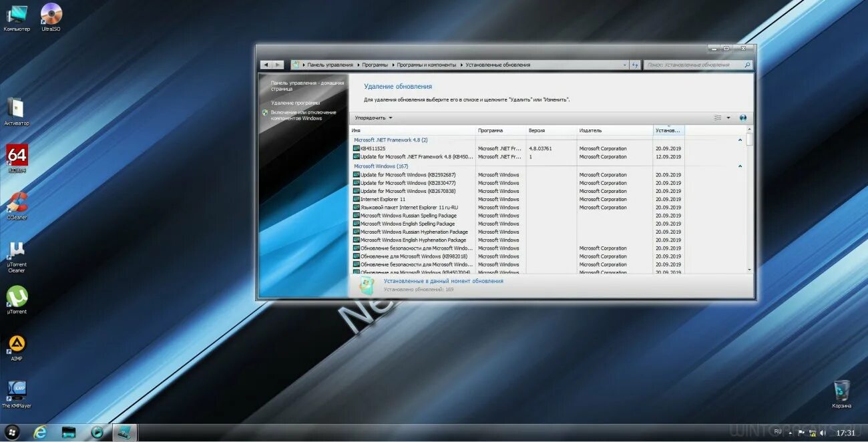This screenshot has height=442, width=868.
Task: Open the Компьютер desktop icon
Action: pyautogui.click(x=17, y=17)
